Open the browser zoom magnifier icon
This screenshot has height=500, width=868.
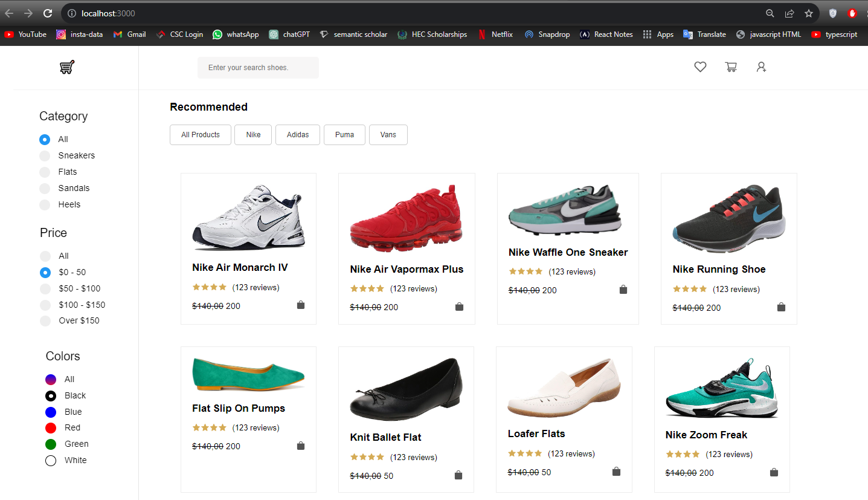770,13
